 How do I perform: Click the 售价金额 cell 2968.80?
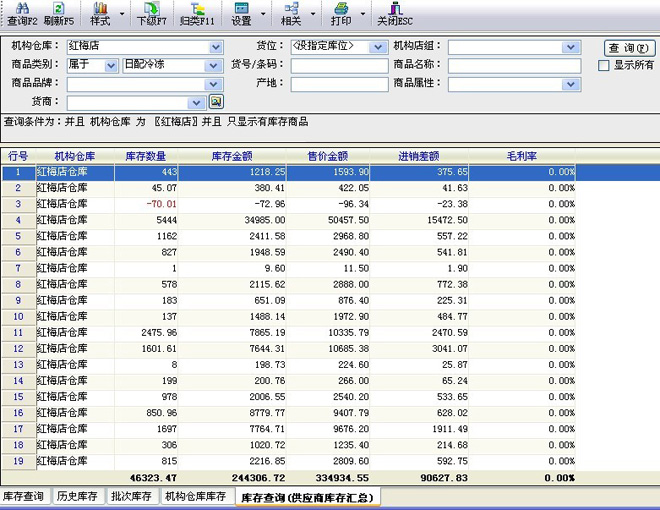click(328, 236)
